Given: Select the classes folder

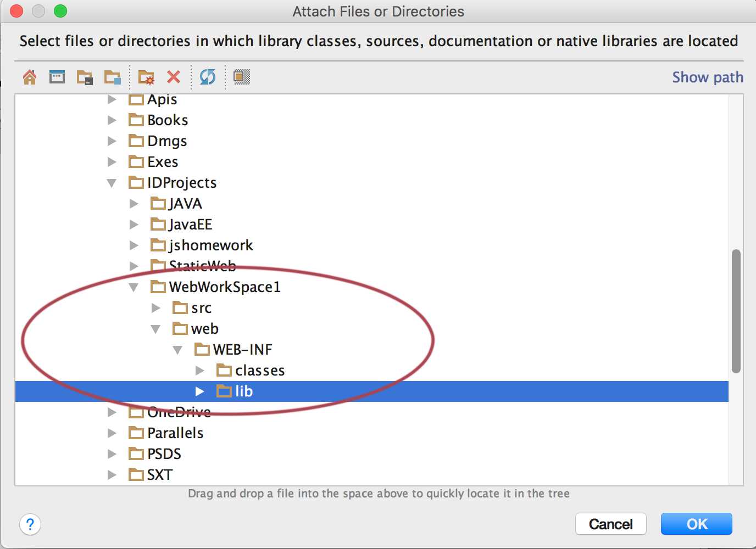Looking at the screenshot, I should pos(251,371).
